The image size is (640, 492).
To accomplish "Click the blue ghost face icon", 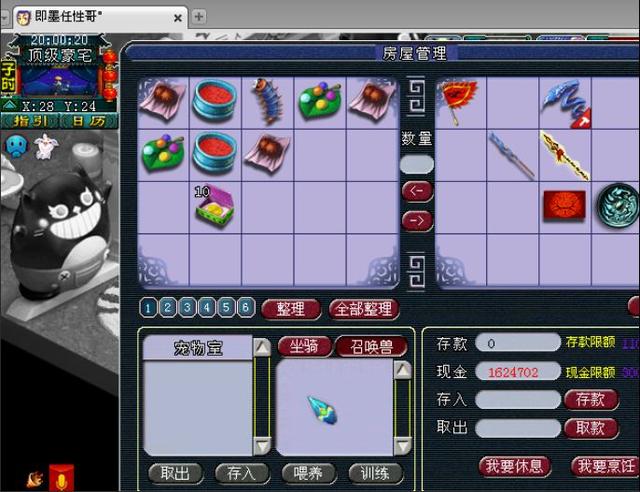I will (16, 146).
